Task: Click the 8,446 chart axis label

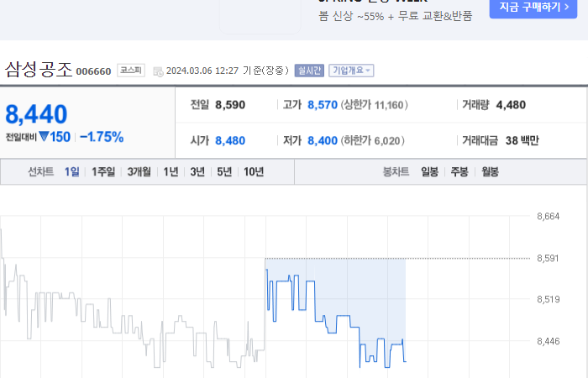Action: (549, 341)
